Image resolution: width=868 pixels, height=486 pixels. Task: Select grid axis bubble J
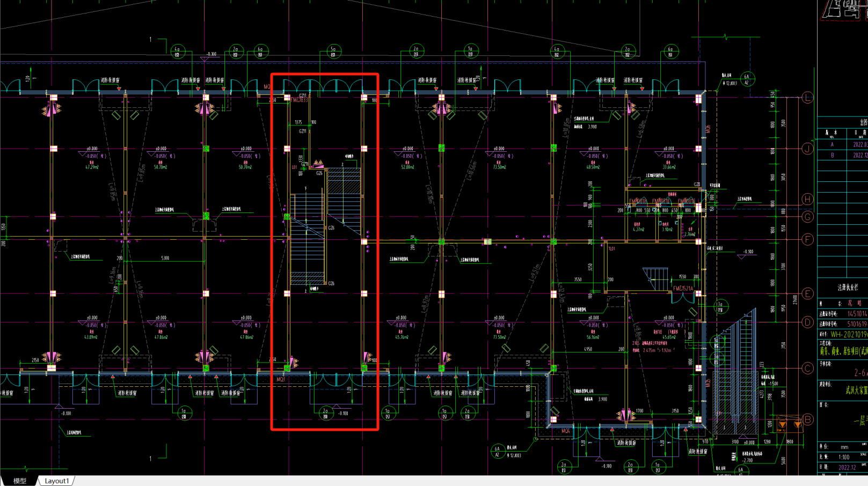point(807,149)
